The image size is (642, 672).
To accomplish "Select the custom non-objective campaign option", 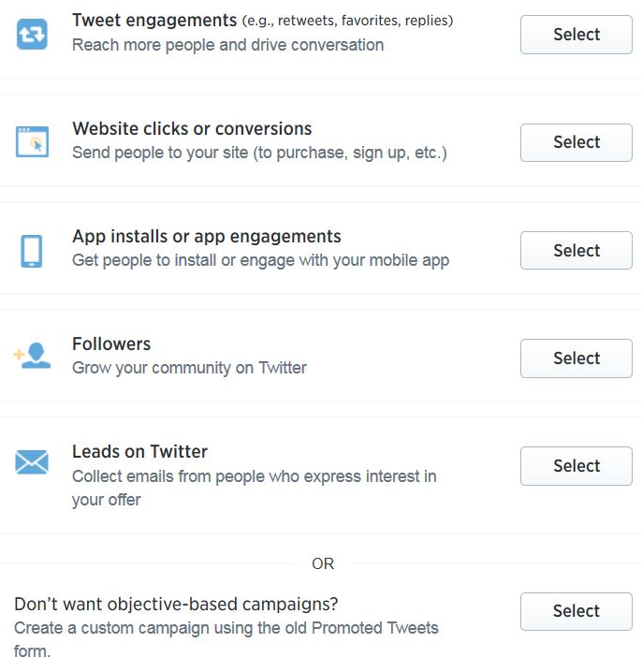I will [576, 611].
